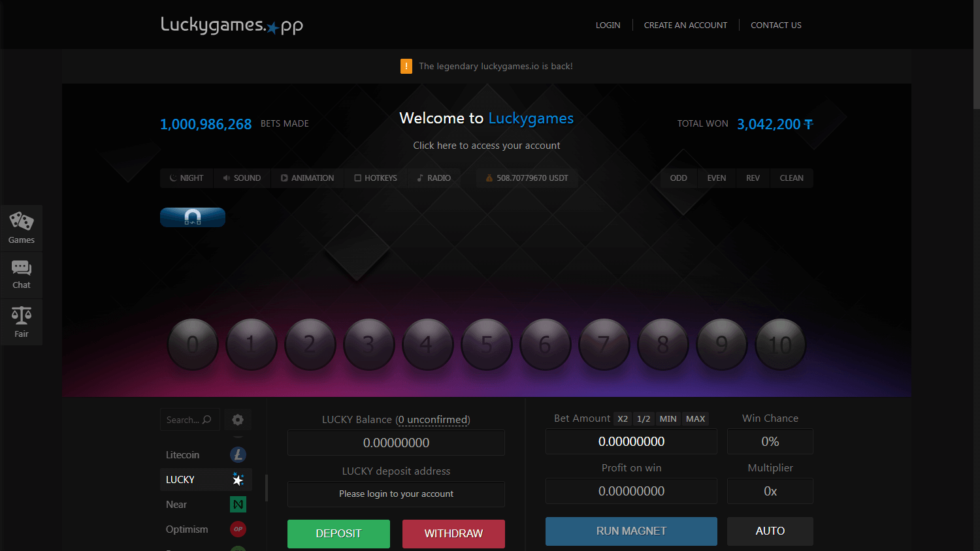Enable the RADIO option
This screenshot has width=980, height=551.
click(433, 178)
